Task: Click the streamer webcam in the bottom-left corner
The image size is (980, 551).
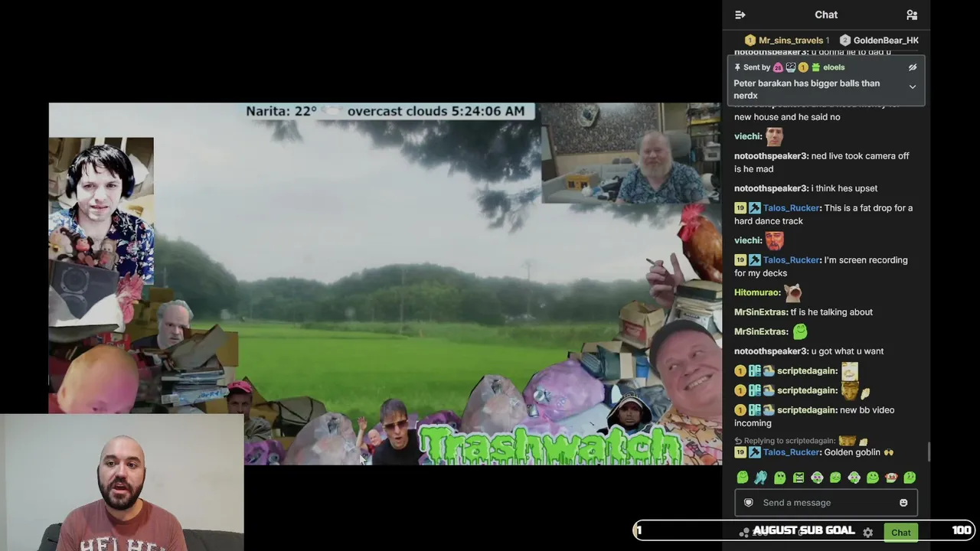Action: point(122,483)
